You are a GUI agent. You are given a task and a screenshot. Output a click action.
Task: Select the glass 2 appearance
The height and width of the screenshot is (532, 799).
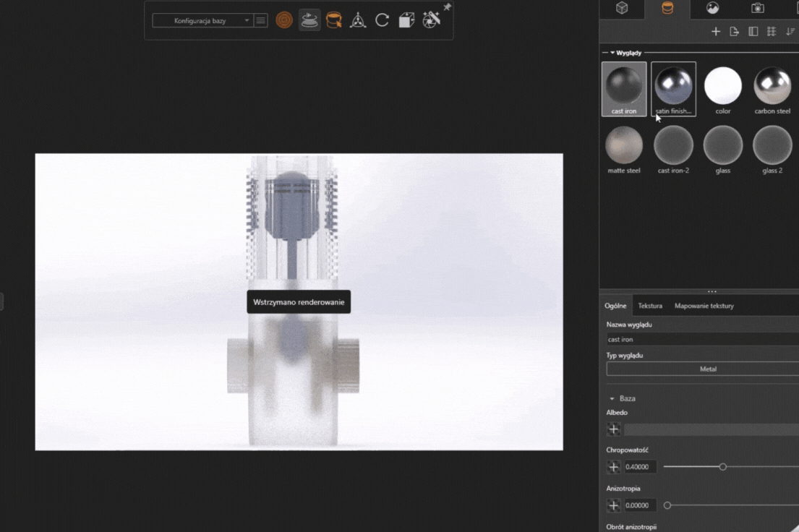tap(772, 150)
